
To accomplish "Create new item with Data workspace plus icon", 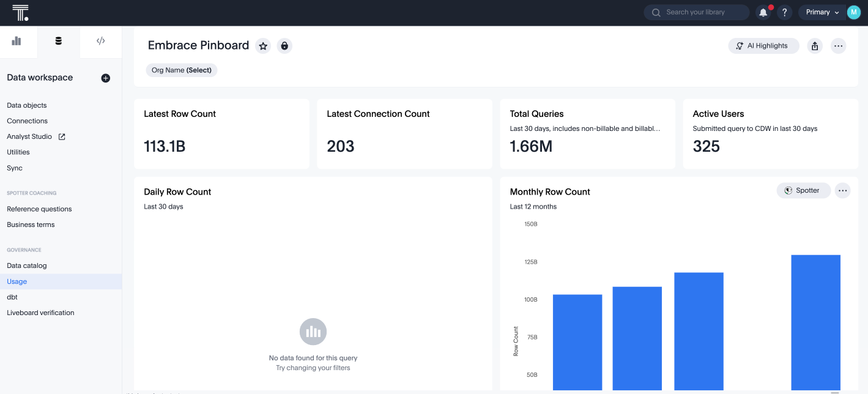I will click(x=105, y=78).
